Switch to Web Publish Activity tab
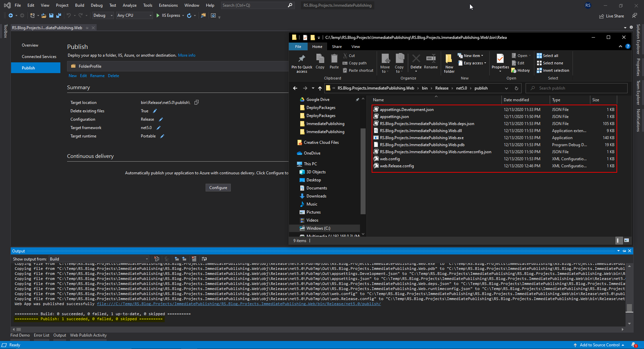 (x=88, y=335)
